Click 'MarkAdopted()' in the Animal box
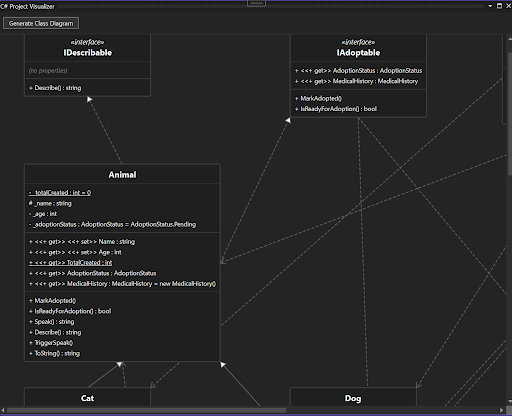Image resolution: width=512 pixels, height=416 pixels. (x=52, y=301)
